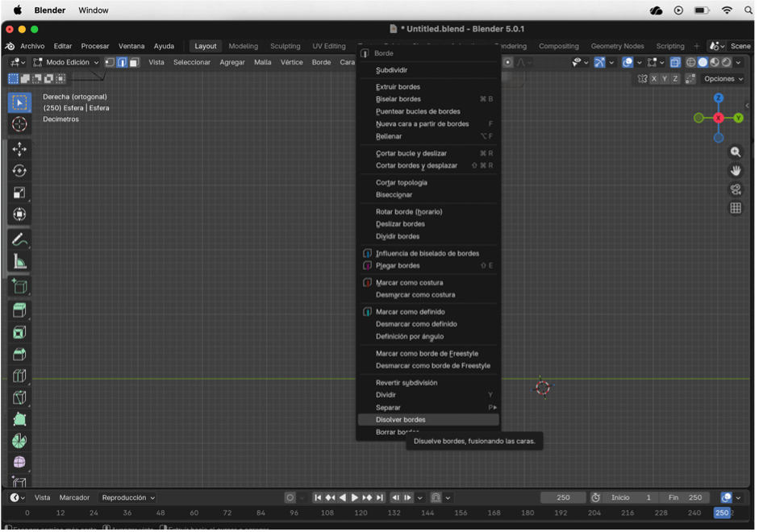This screenshot has width=759, height=532.
Task: Click the Loop Cut tool icon
Action: 19,376
